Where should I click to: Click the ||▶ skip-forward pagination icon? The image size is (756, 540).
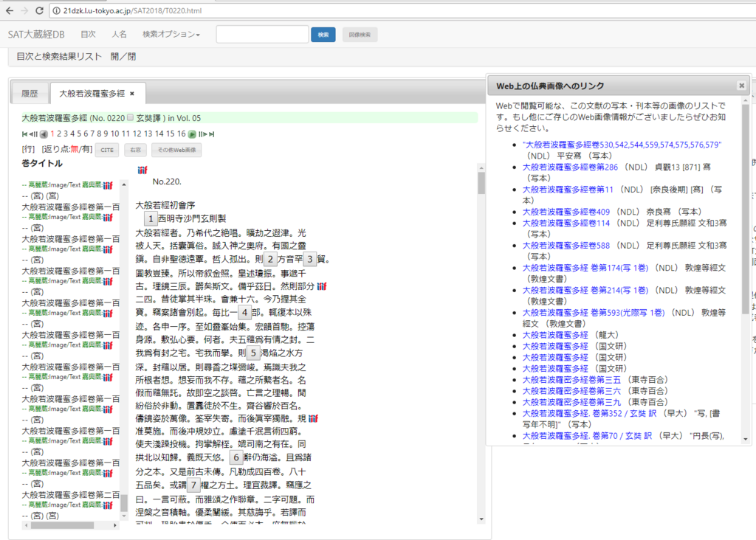click(202, 134)
